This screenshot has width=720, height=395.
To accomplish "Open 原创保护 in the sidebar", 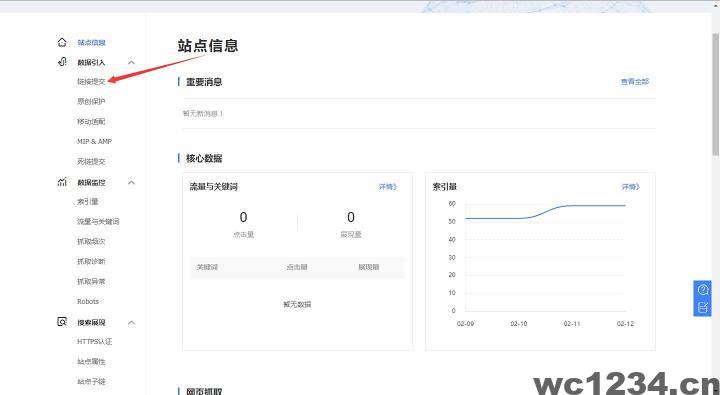I will click(x=91, y=101).
